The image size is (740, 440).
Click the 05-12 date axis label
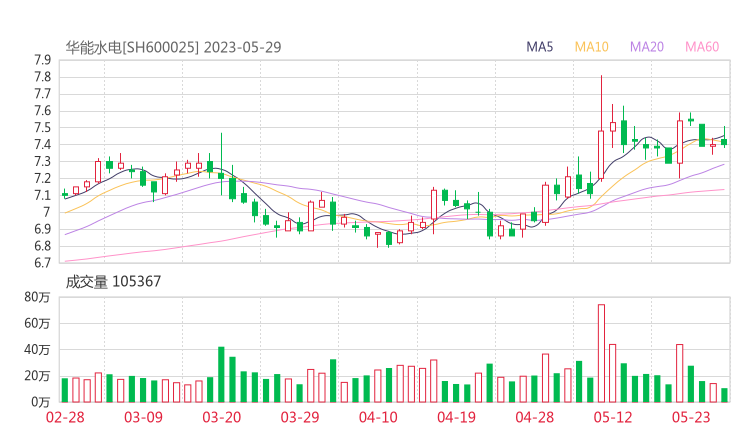tap(613, 417)
